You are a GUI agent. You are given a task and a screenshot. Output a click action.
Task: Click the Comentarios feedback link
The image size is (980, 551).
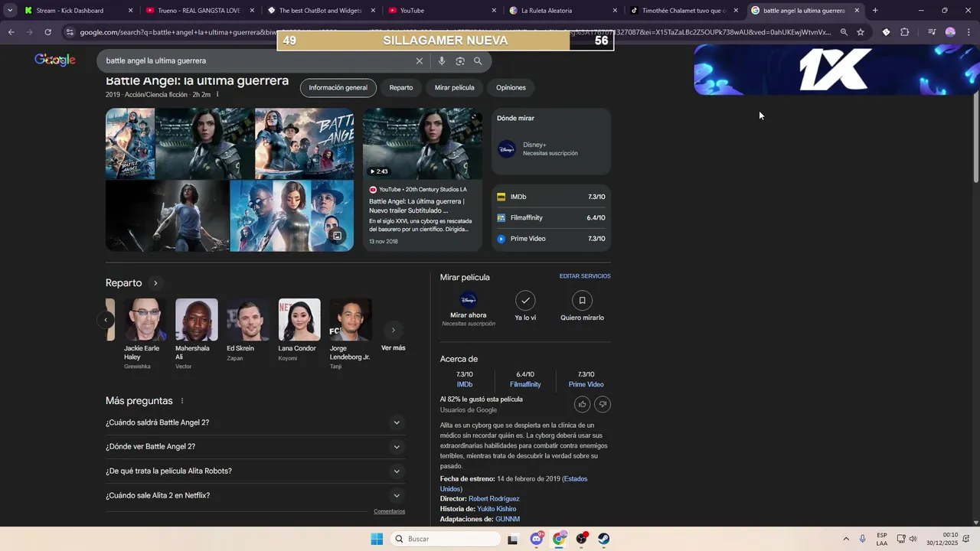pos(390,511)
